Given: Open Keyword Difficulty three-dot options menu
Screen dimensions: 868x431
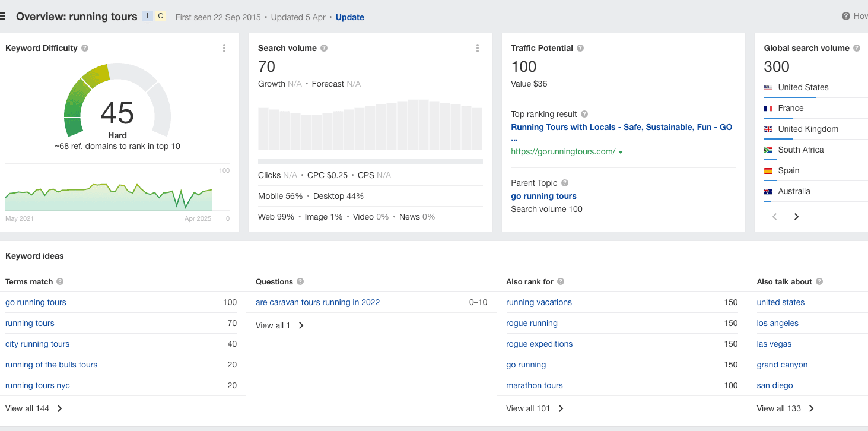Looking at the screenshot, I should click(x=224, y=48).
